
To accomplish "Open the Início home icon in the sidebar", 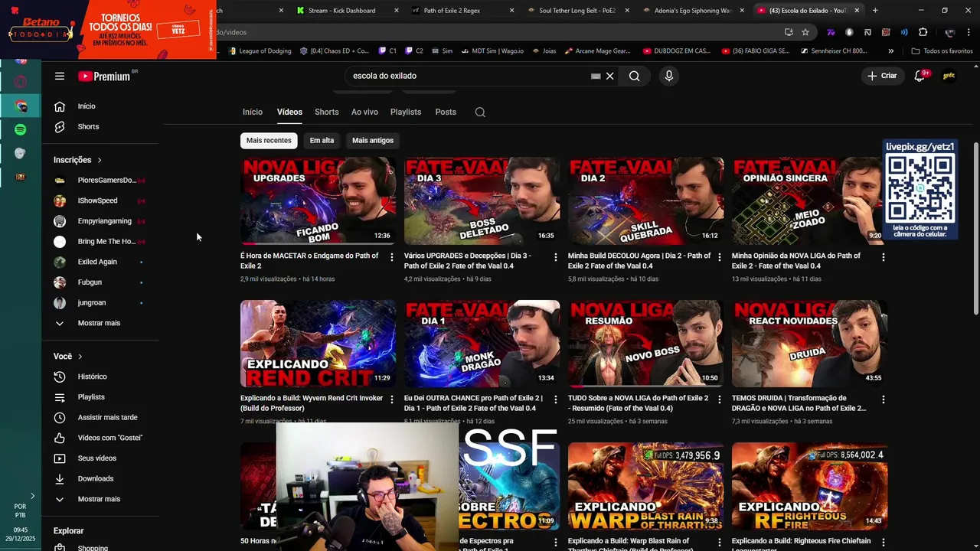I will click(60, 106).
